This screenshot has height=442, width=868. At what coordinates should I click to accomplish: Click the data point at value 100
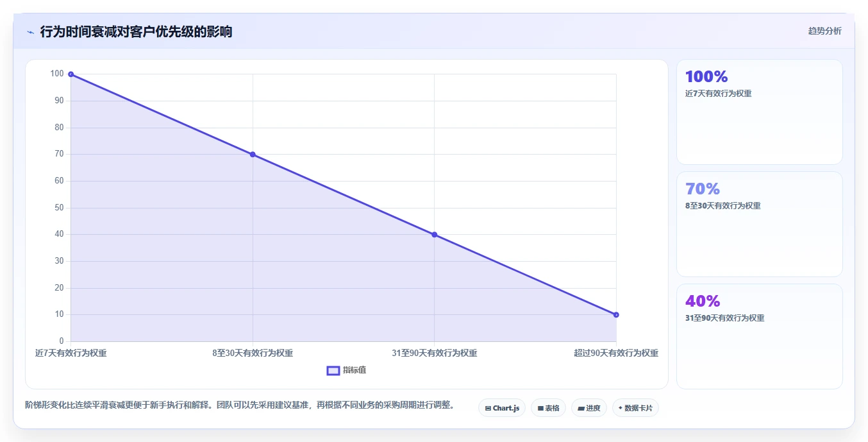pyautogui.click(x=71, y=74)
